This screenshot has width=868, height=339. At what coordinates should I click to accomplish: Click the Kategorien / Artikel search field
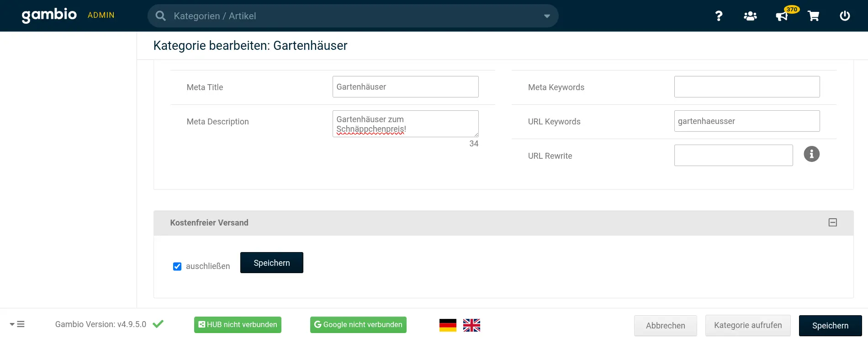(353, 16)
